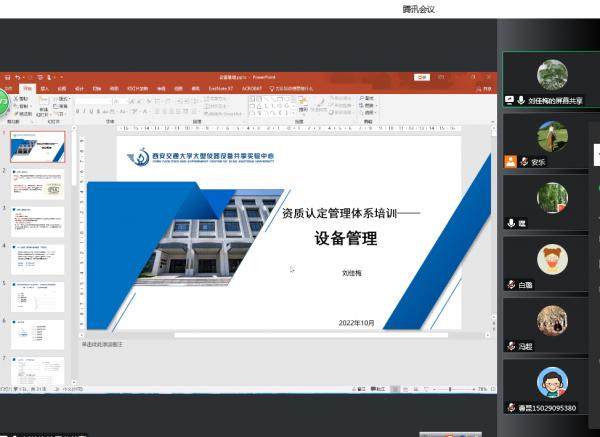Click the Find icon in editing group
The image size is (600, 437).
362,99
